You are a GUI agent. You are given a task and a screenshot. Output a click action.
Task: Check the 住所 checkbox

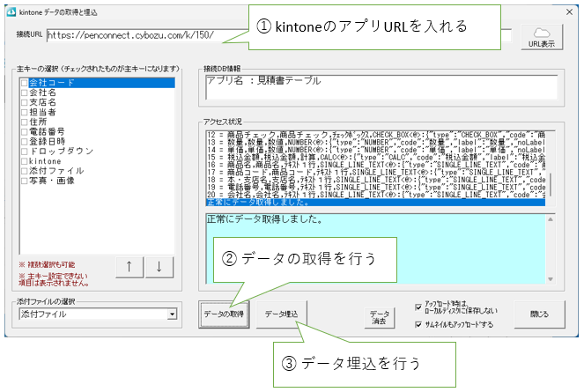25,122
